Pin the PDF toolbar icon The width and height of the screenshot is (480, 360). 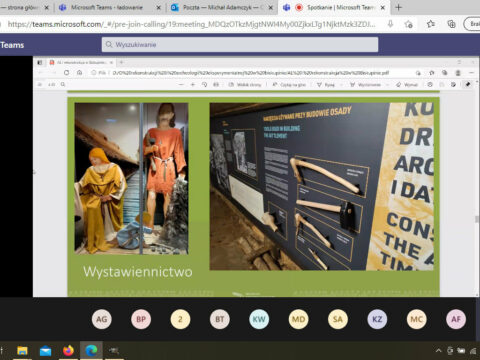pos(468,85)
